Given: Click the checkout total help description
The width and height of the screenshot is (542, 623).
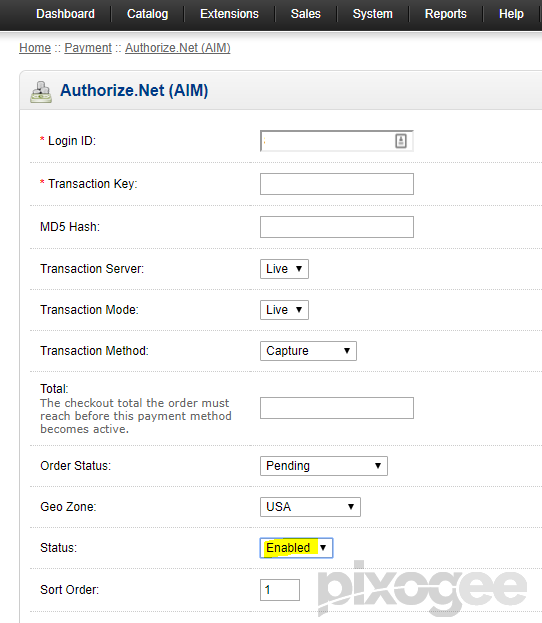Looking at the screenshot, I should (136, 416).
